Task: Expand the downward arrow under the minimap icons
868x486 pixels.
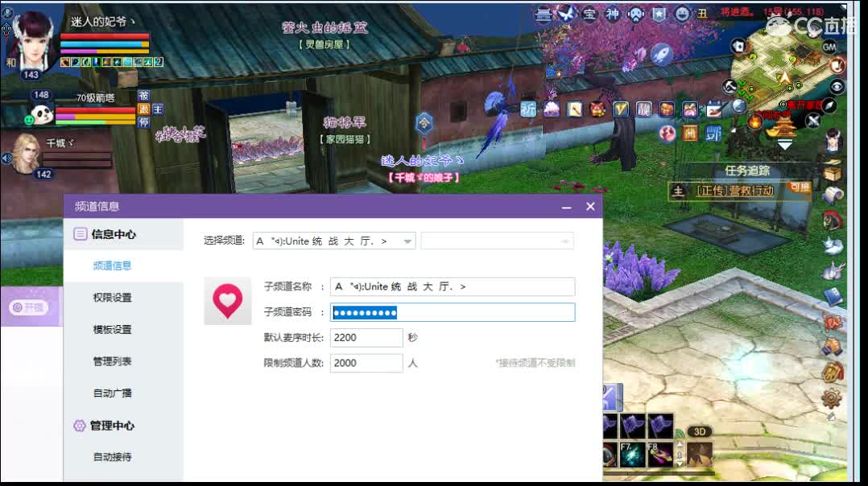Action: pyautogui.click(x=784, y=144)
